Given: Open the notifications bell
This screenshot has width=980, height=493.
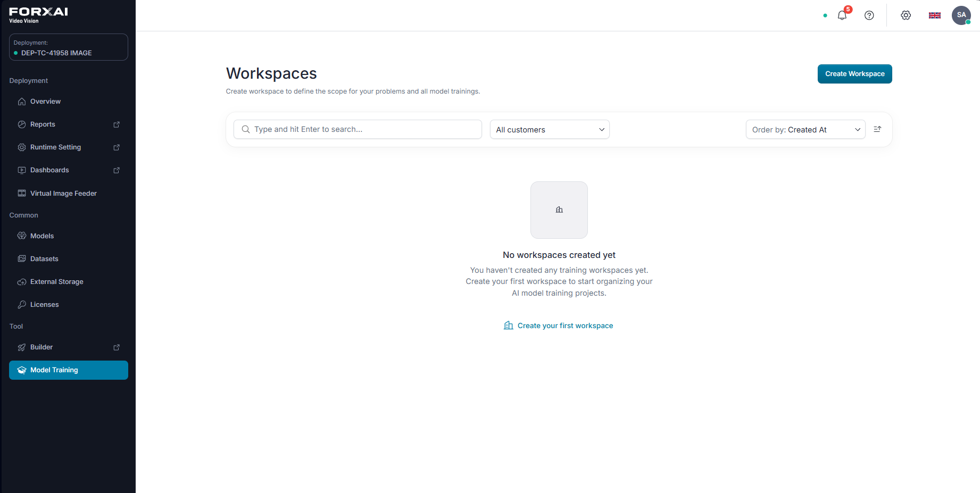Looking at the screenshot, I should 842,15.
